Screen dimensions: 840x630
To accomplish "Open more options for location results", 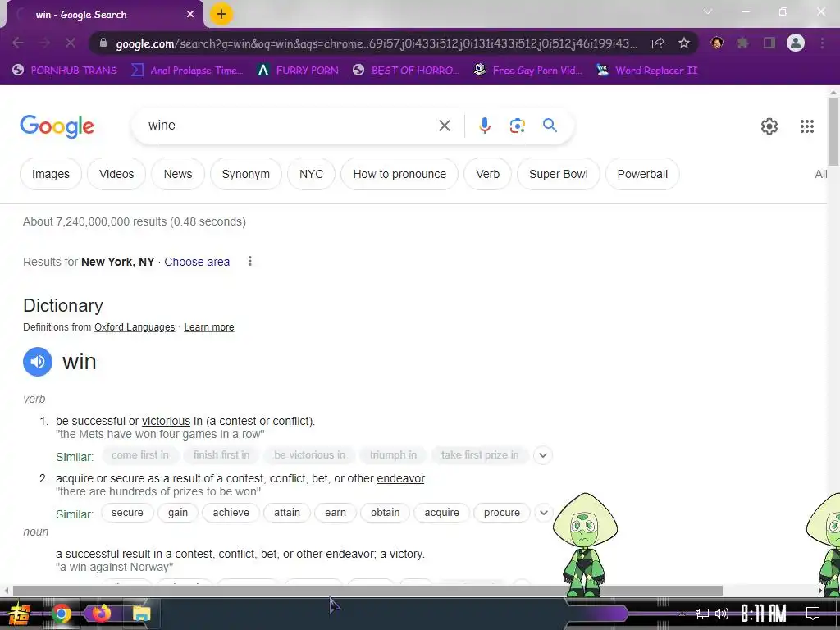I will pos(249,262).
